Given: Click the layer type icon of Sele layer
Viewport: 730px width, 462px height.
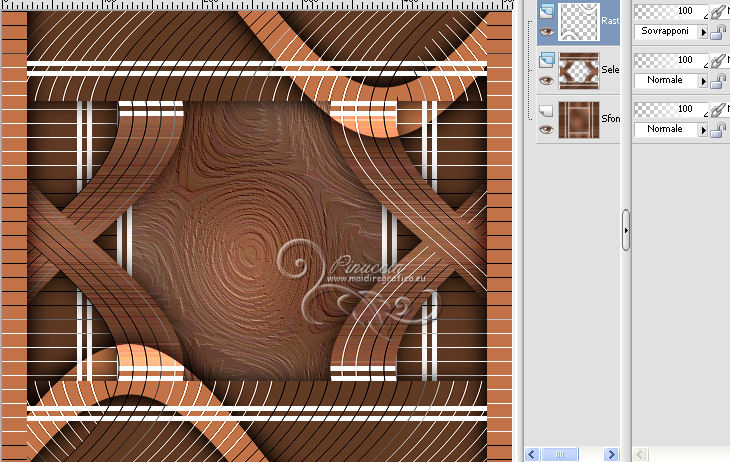Looking at the screenshot, I should (x=547, y=60).
